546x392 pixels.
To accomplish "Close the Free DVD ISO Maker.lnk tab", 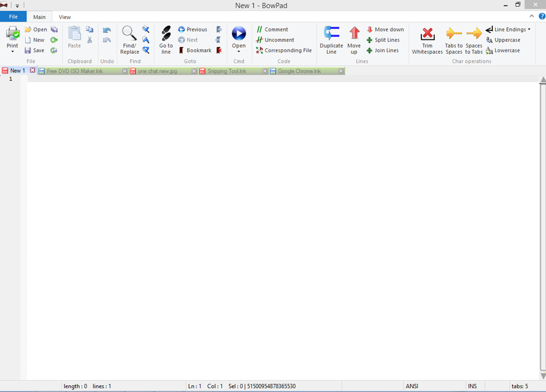I will pos(125,71).
